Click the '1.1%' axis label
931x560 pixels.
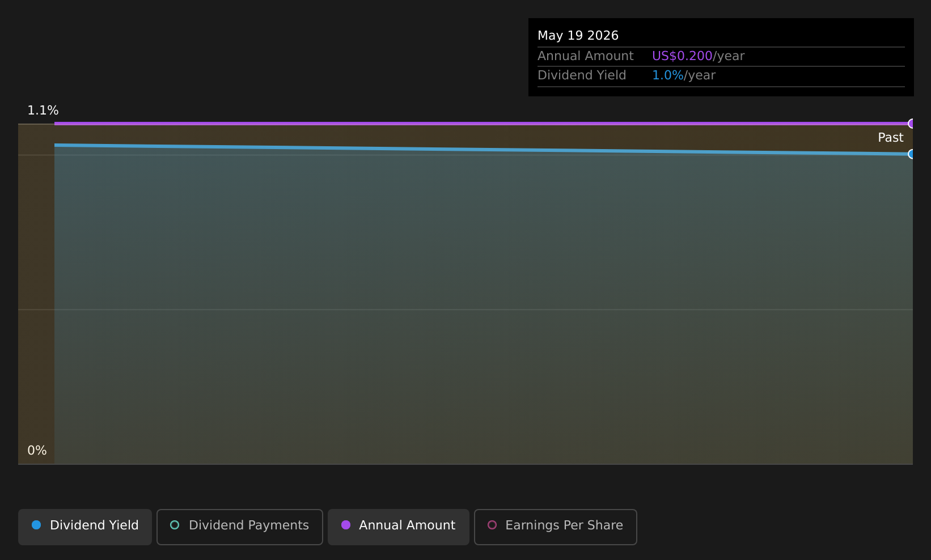[43, 111]
